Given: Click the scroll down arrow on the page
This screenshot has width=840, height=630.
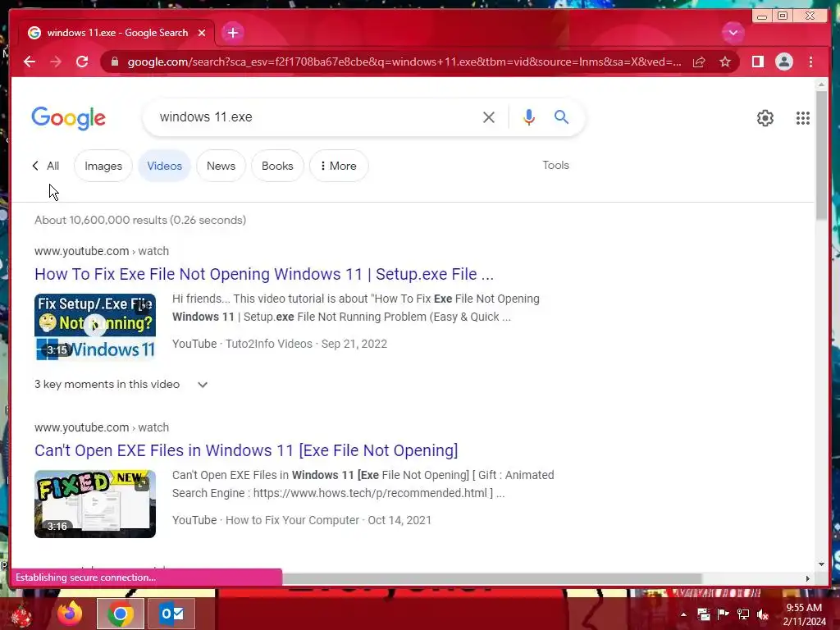Looking at the screenshot, I should coord(821,564).
